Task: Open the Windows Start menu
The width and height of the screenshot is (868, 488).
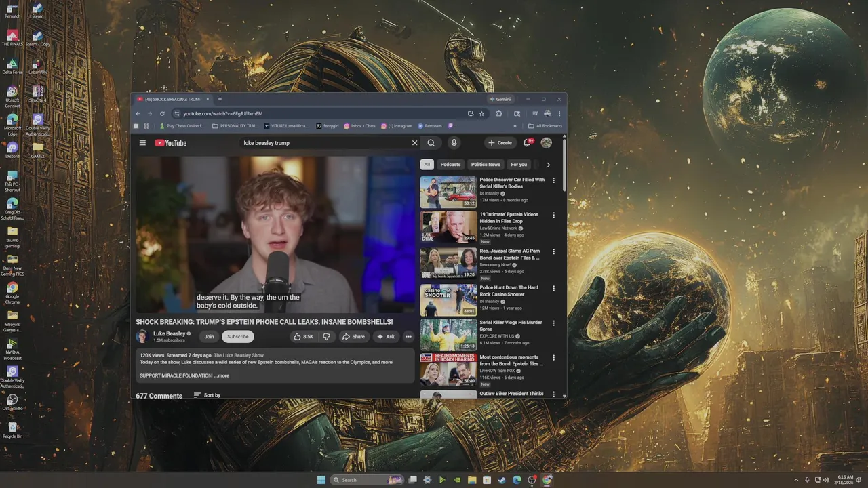Action: [321, 480]
